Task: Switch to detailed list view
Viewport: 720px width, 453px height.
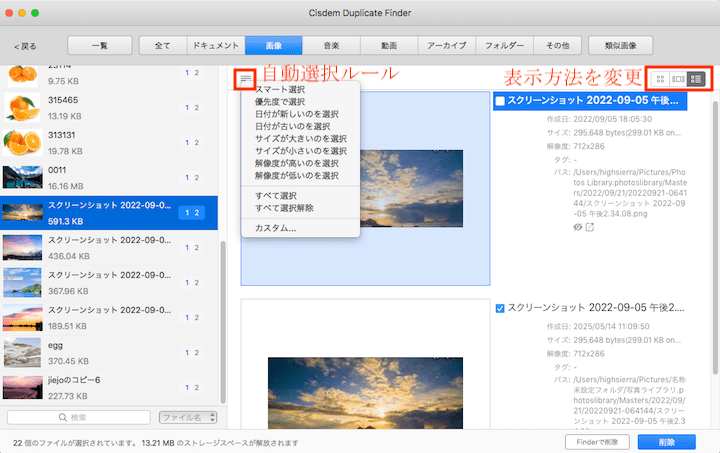Action: (697, 78)
